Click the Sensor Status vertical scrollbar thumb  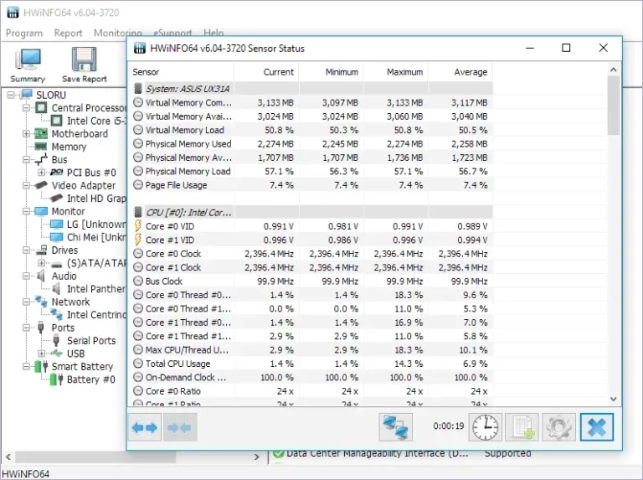612,110
